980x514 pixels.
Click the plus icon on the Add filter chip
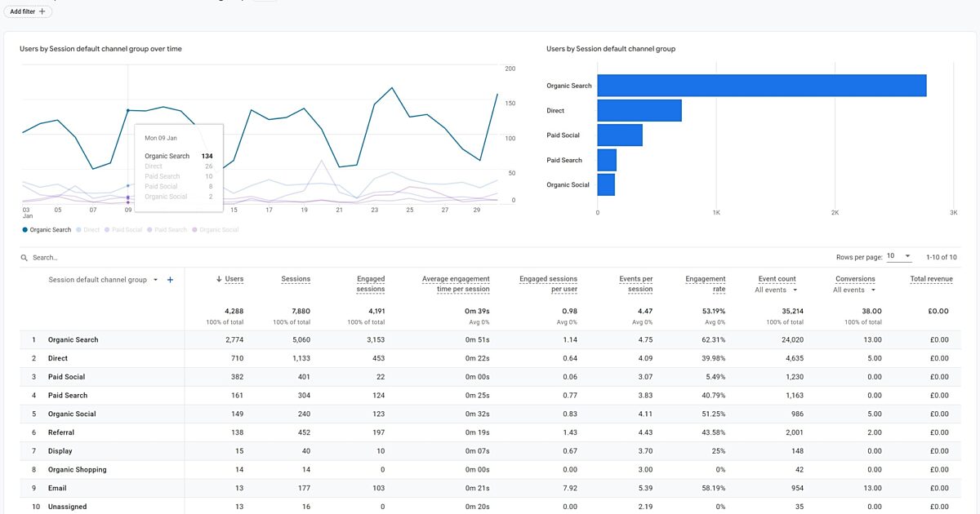pos(41,11)
